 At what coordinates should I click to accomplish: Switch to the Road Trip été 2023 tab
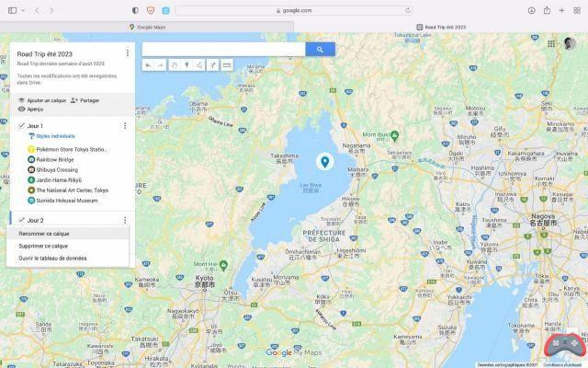tap(441, 27)
